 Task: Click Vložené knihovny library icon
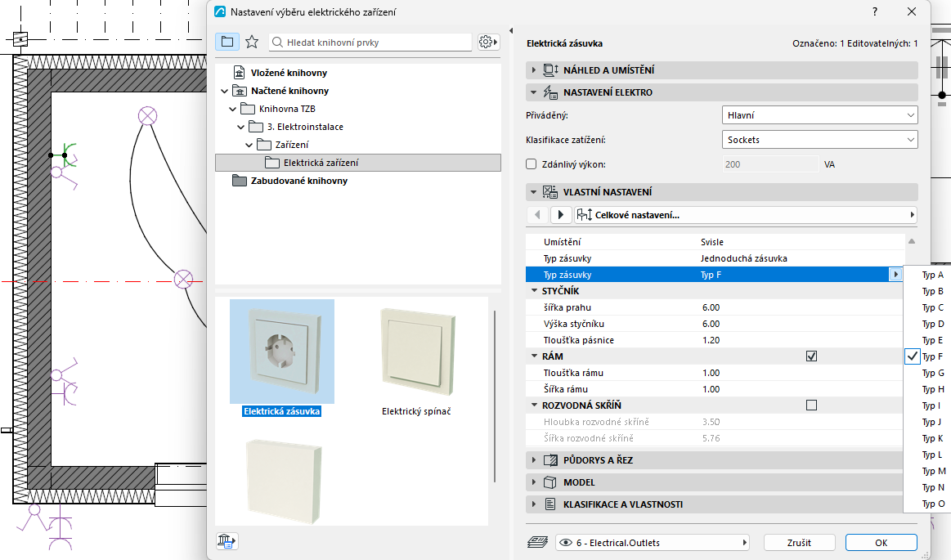pyautogui.click(x=240, y=73)
